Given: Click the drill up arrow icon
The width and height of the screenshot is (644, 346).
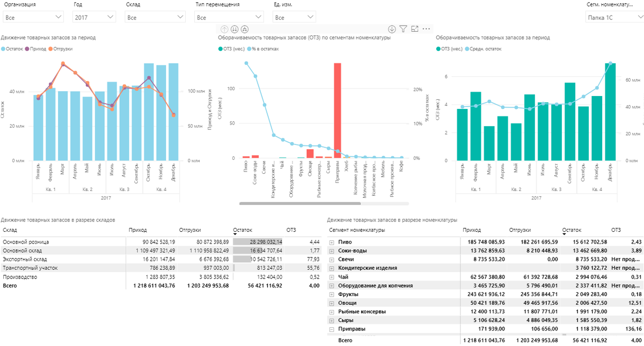Looking at the screenshot, I should coord(224,29).
